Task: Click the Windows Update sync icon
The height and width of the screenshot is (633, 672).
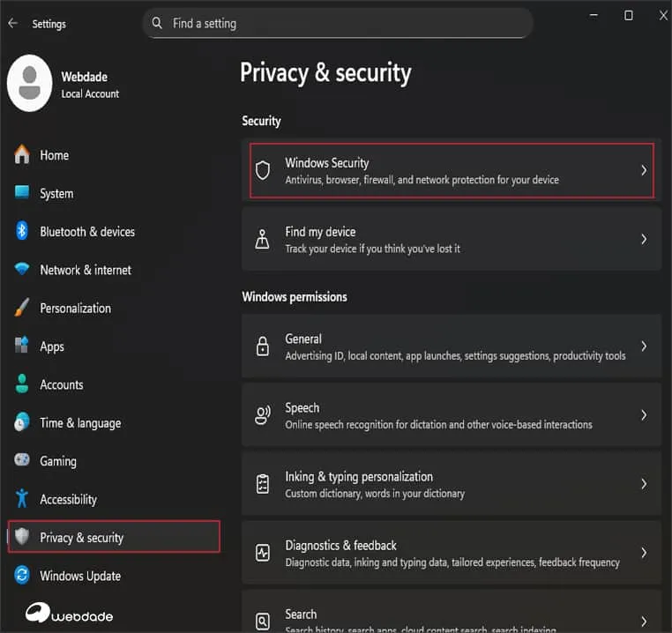Action: [22, 575]
